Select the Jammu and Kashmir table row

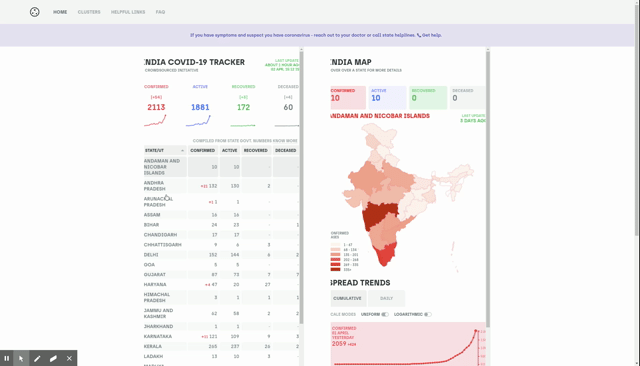(222, 313)
